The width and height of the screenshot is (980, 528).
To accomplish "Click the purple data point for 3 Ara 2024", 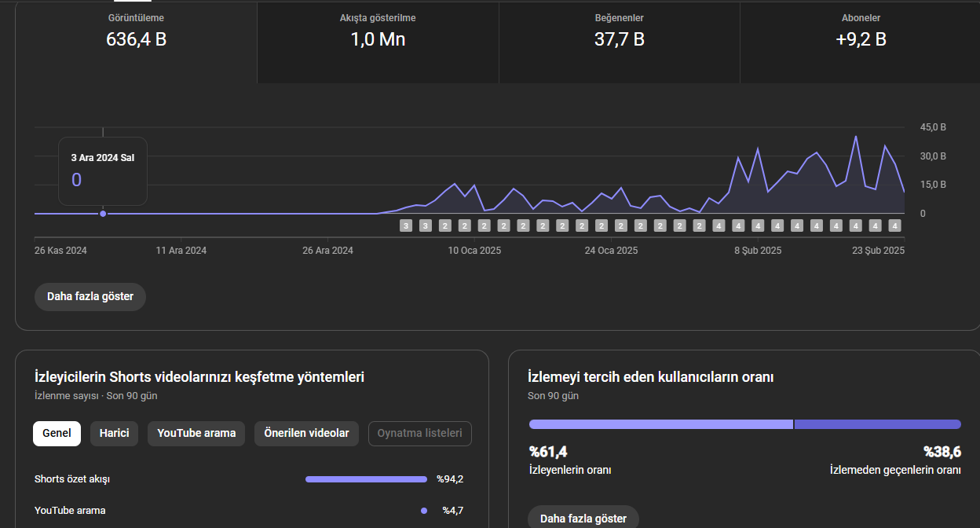I will (103, 214).
